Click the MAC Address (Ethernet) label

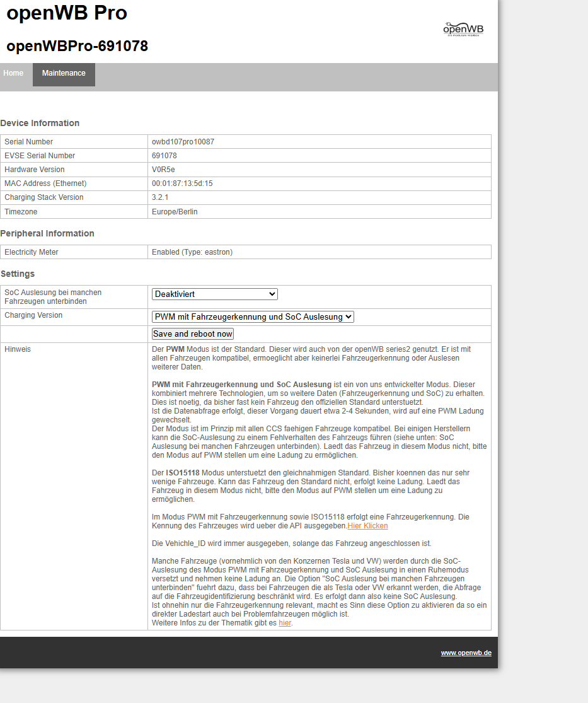point(45,183)
